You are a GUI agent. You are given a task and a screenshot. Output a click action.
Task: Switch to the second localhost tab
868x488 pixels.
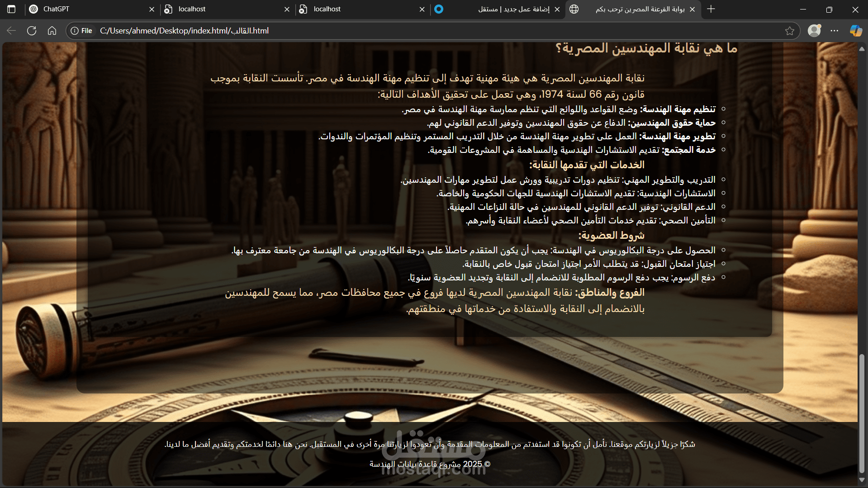click(362, 9)
